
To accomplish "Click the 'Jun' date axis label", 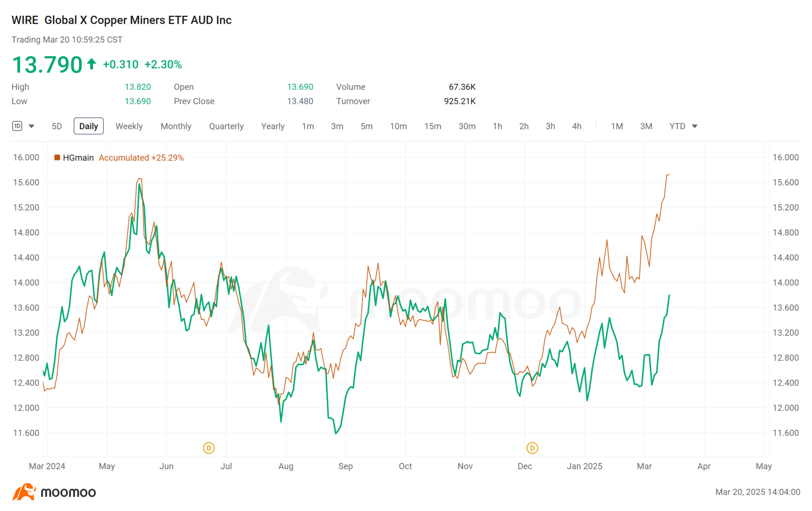I will click(x=166, y=466).
